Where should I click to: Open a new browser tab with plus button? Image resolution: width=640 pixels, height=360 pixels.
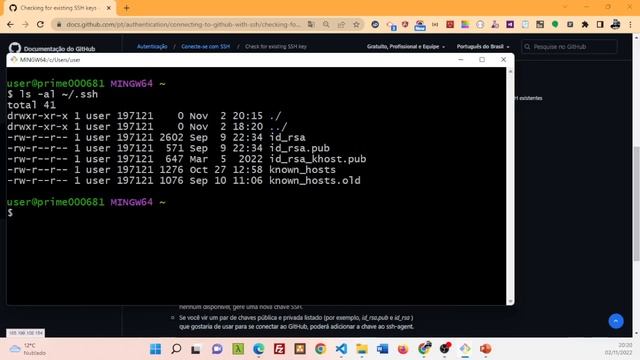127,8
